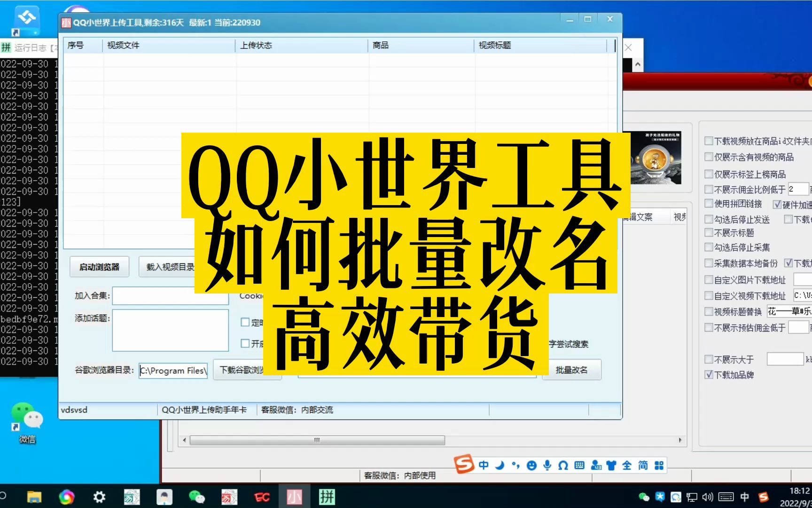This screenshot has height=508, width=812.
Task: Toggle punctuation mode on the Sogou bar
Action: pyautogui.click(x=515, y=465)
